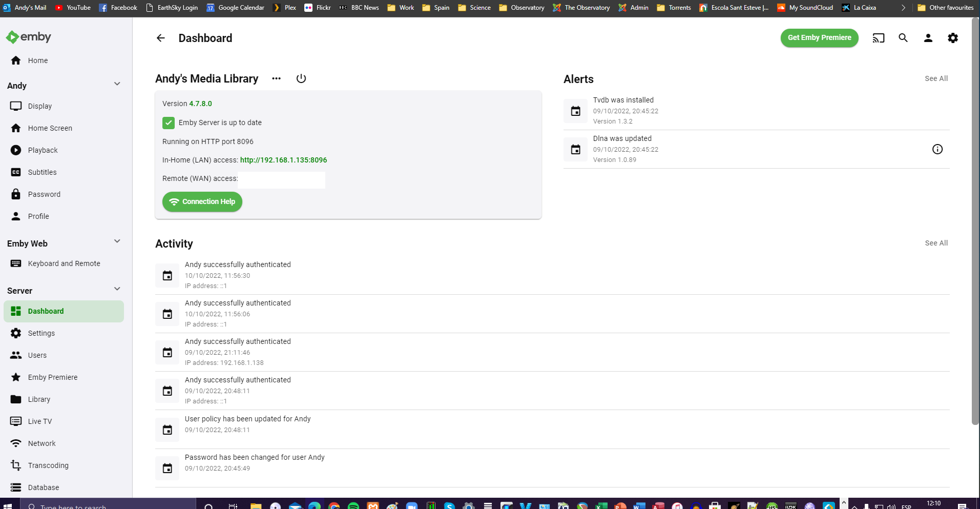
Task: Show more bookmarks with the chevron
Action: [903, 8]
